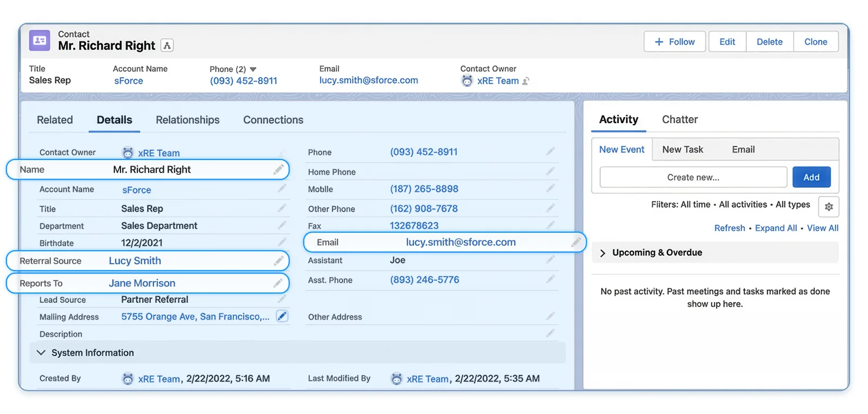Open mailing address 5755 Orange Ave link
This screenshot has height=414, width=868.
coord(195,316)
